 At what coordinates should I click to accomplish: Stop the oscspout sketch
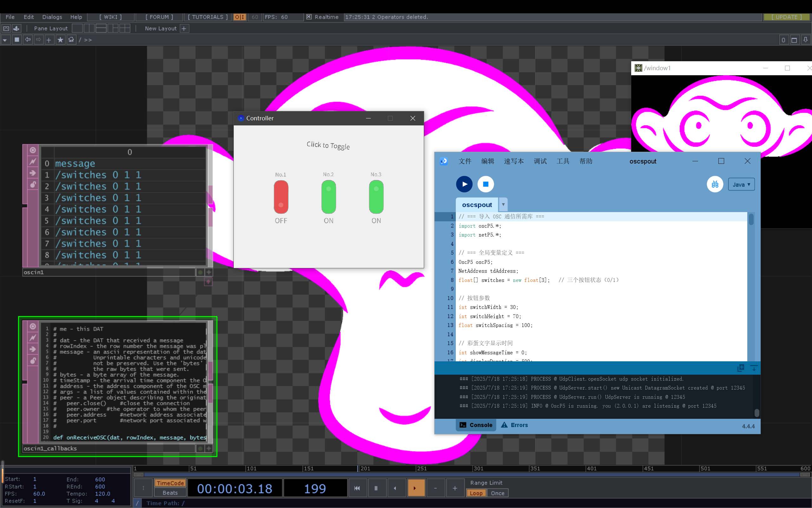486,184
